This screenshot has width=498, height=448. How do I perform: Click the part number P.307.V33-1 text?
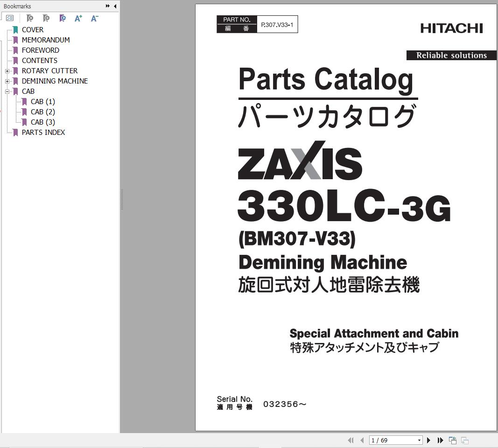coord(277,25)
